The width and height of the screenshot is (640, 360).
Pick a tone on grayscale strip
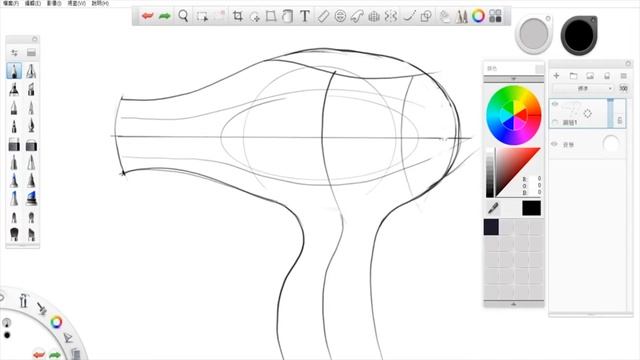[490, 173]
